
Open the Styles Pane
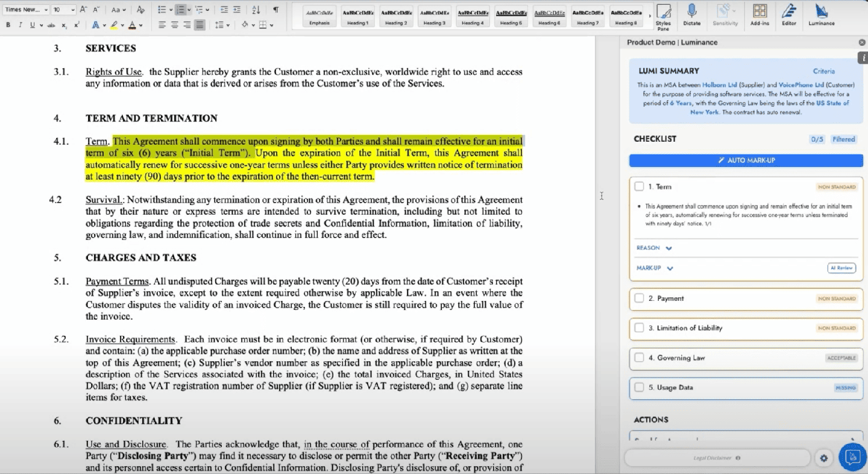(x=663, y=16)
